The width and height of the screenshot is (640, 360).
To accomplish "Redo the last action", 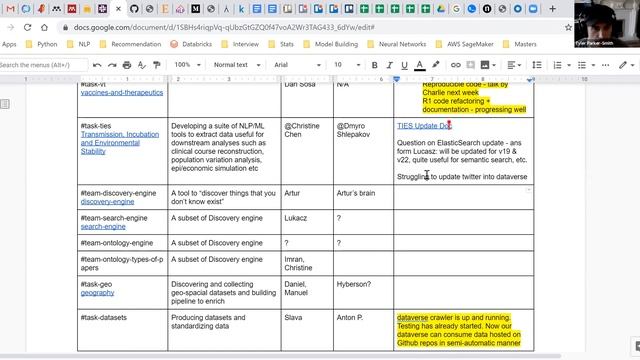I will (112, 65).
